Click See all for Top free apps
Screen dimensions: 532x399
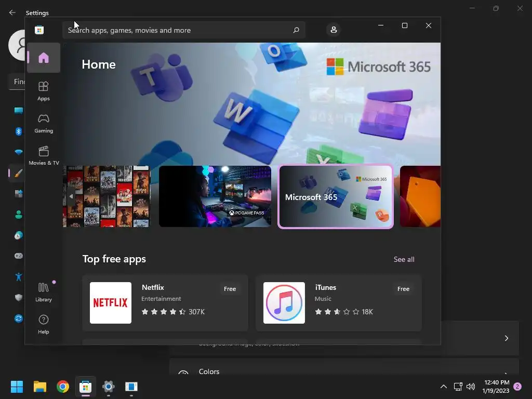[404, 259]
